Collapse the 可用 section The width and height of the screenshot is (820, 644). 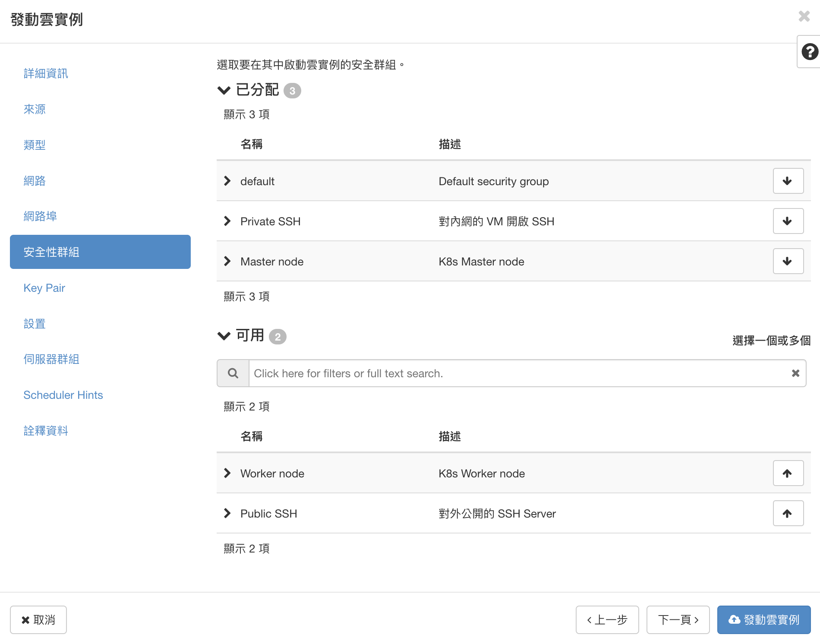tap(224, 336)
